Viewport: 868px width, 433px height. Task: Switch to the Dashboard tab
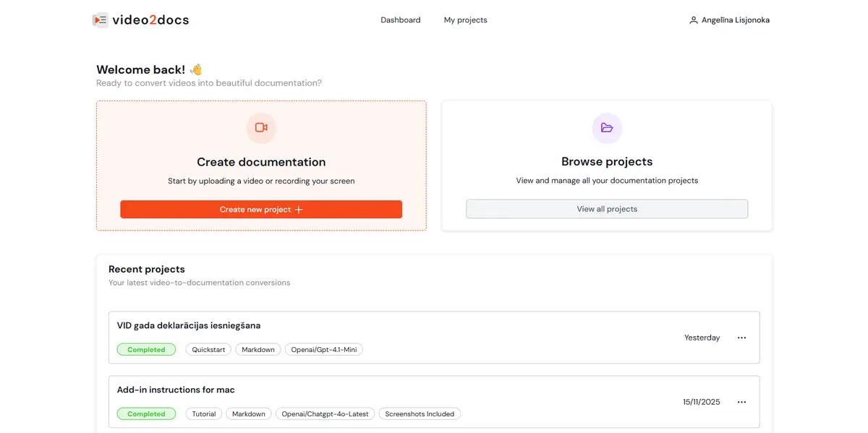tap(400, 20)
